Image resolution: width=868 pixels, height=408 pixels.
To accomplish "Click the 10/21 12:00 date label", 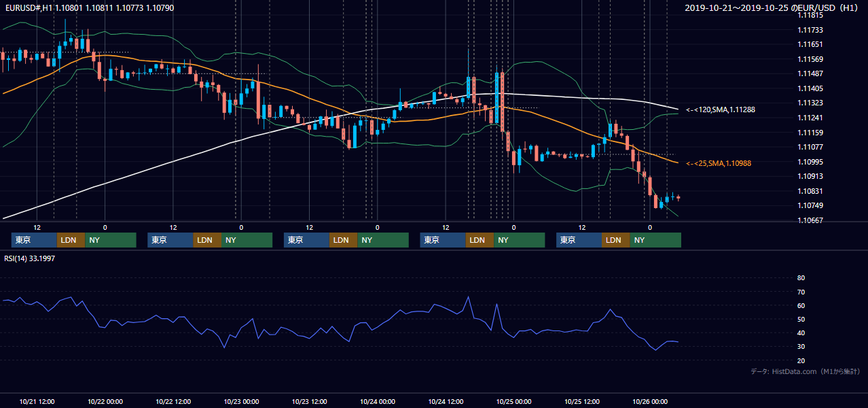I will click(x=37, y=401).
